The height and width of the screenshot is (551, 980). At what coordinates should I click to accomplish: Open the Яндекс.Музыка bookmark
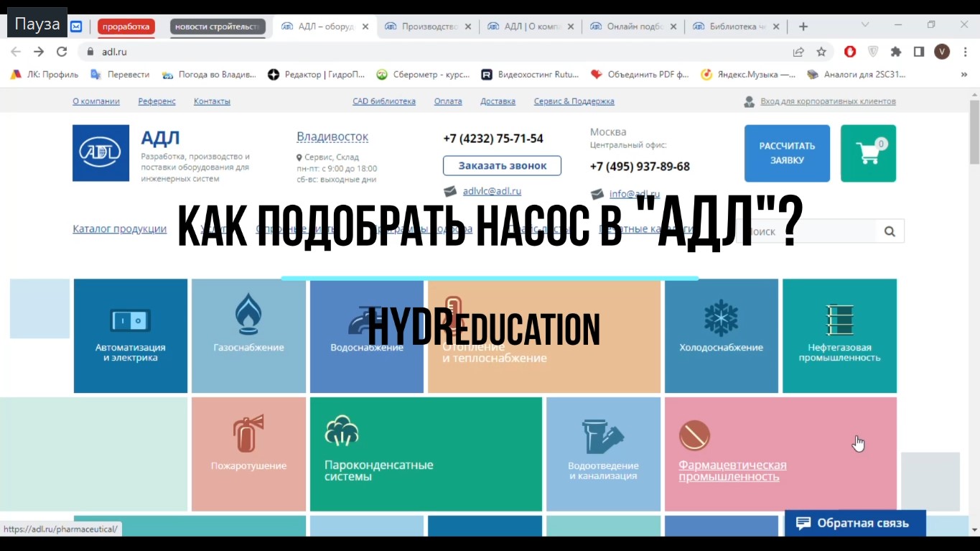point(748,74)
